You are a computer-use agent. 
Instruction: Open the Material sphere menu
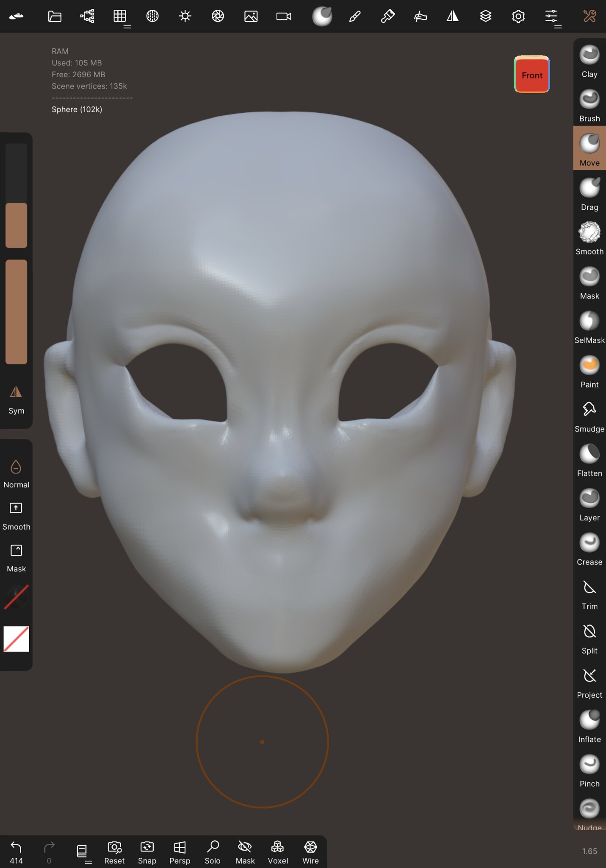click(x=152, y=17)
